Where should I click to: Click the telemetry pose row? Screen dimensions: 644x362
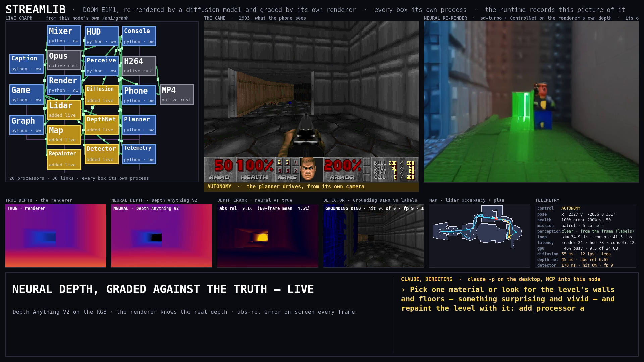point(586,214)
